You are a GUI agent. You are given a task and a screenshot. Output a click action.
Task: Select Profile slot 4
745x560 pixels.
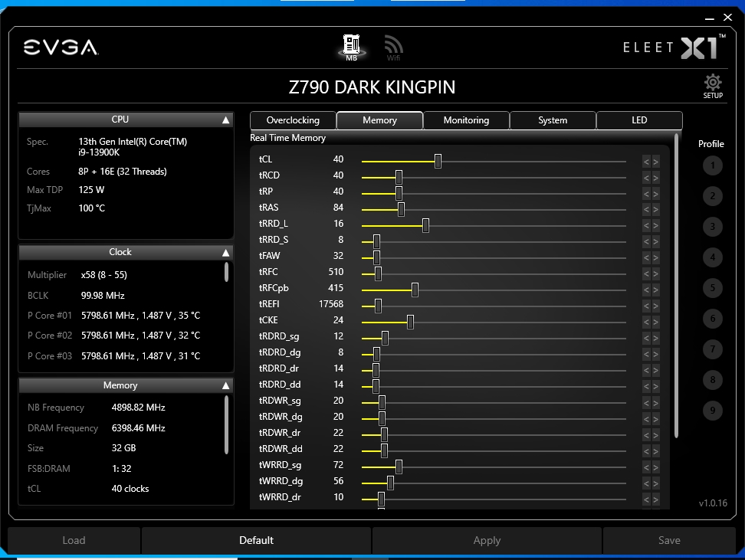tap(712, 257)
